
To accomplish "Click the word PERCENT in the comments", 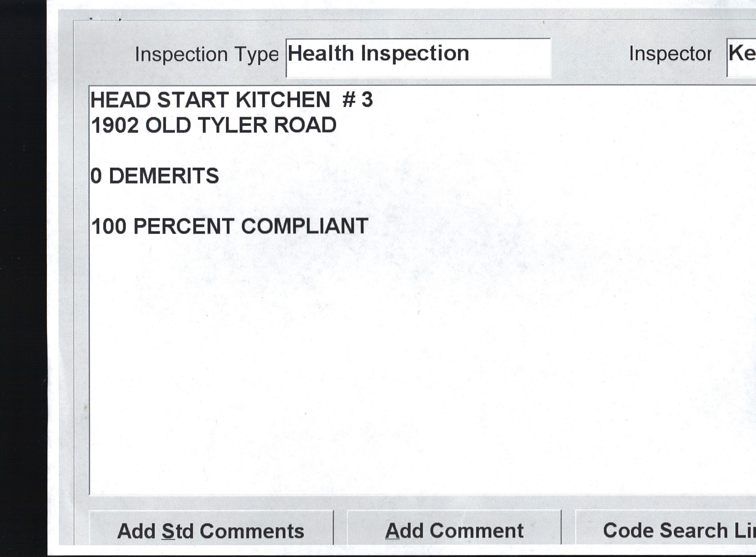I will (x=184, y=226).
